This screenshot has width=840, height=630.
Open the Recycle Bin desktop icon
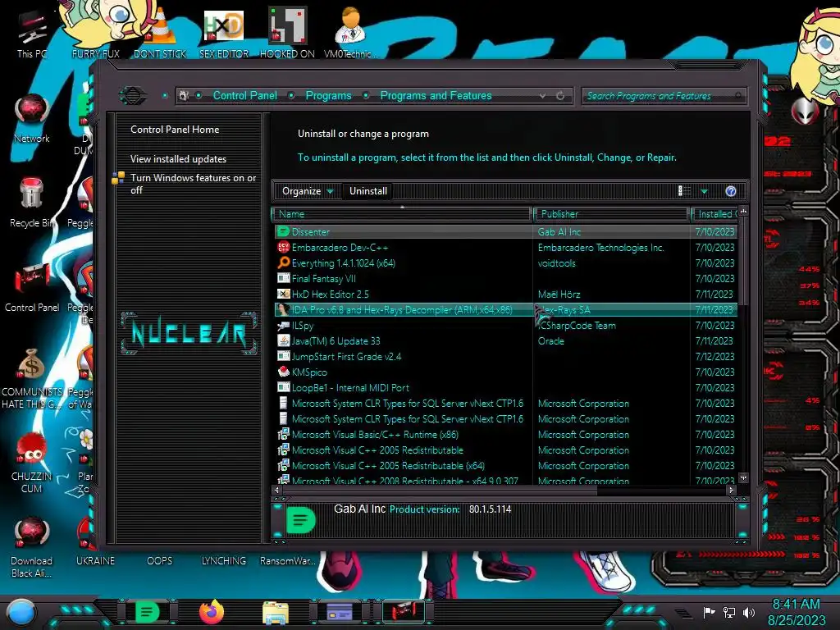32,202
